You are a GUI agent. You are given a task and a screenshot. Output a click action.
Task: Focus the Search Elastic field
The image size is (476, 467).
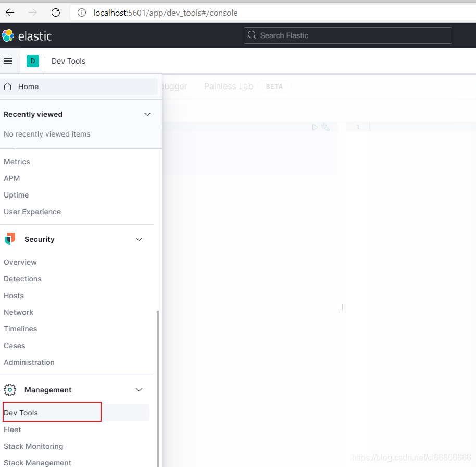pos(347,35)
